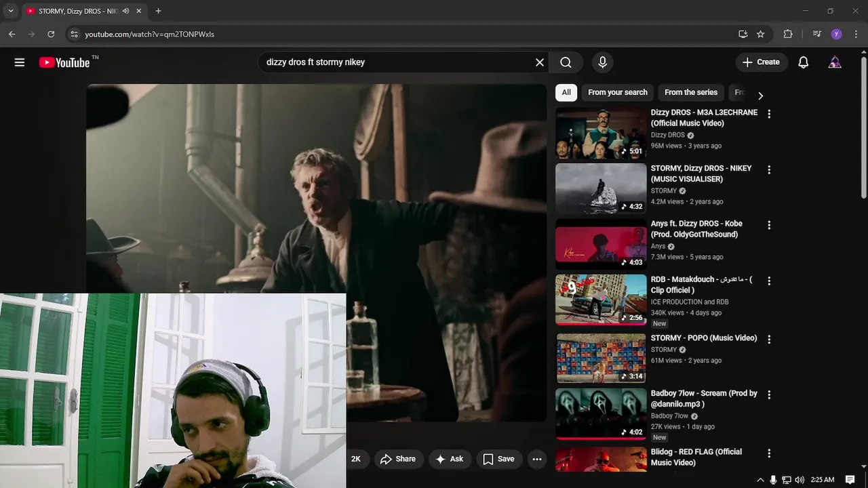Screen dimensions: 868x488
Task: Close the STORMY, Dizzy DROS tab
Action: (139, 11)
